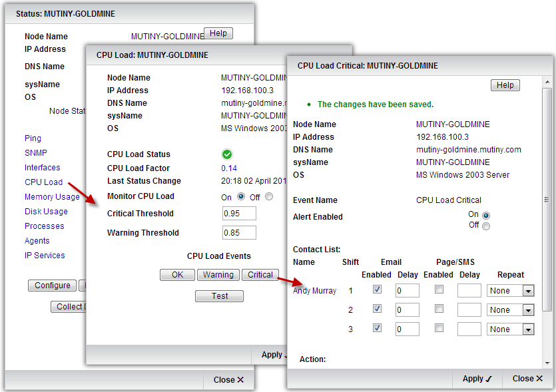This screenshot has height=392, width=556.
Task: Open the Memory Usage link
Action: coord(52,197)
